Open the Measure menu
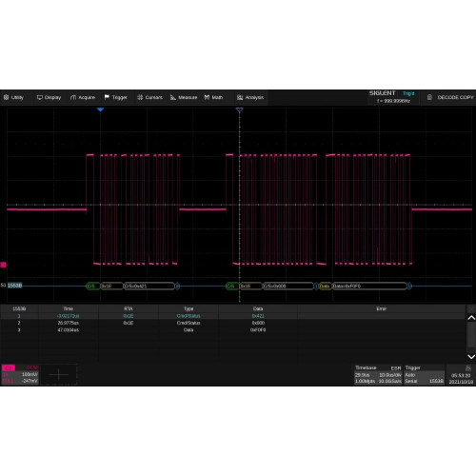Image resolution: width=476 pixels, height=476 pixels. tap(184, 97)
